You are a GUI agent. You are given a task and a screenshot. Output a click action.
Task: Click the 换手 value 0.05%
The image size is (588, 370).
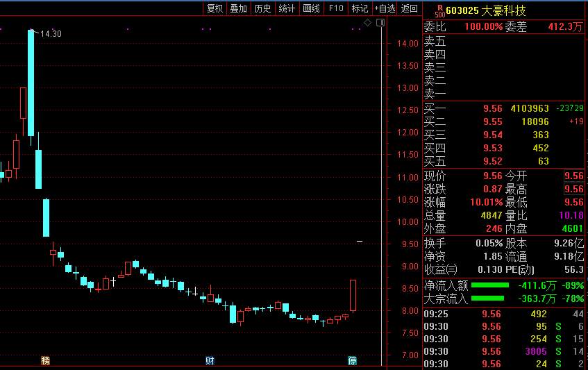click(489, 243)
